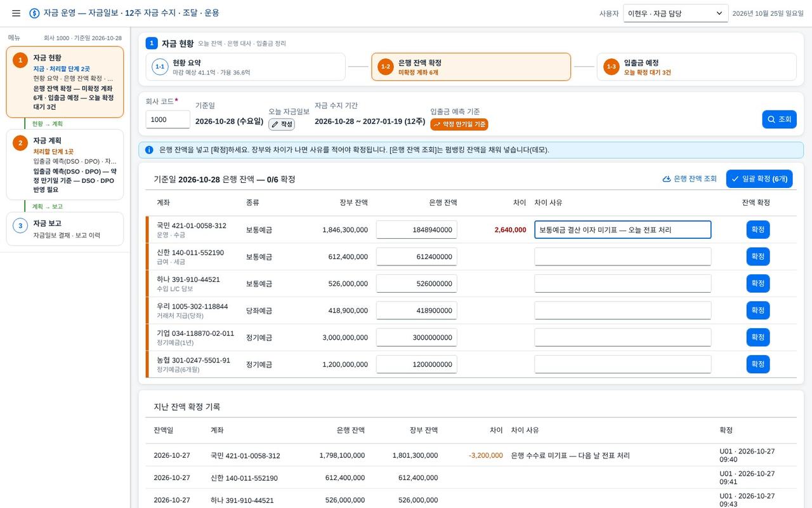Click the 국민 421-01-0058-312 bank balance field

[x=417, y=230]
